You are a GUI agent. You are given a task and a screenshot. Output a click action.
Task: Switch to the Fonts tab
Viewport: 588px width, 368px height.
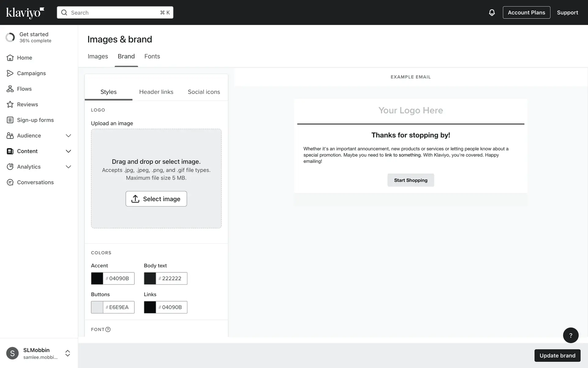point(152,56)
